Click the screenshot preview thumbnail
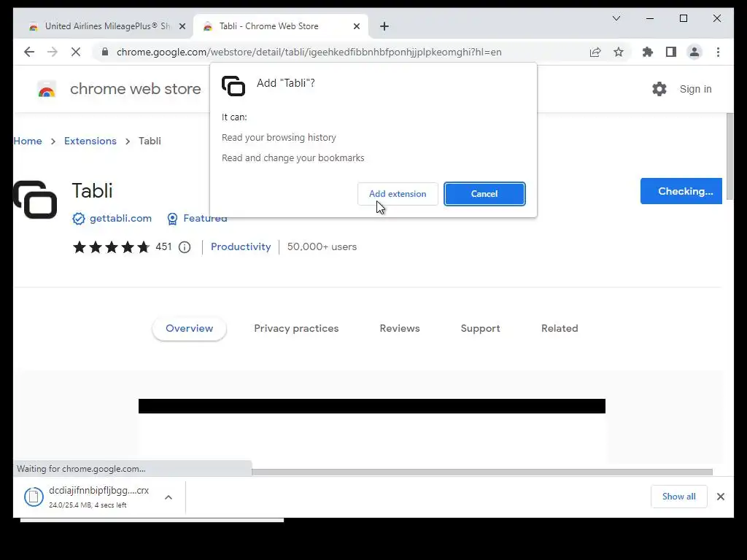This screenshot has width=747, height=560. [x=371, y=431]
